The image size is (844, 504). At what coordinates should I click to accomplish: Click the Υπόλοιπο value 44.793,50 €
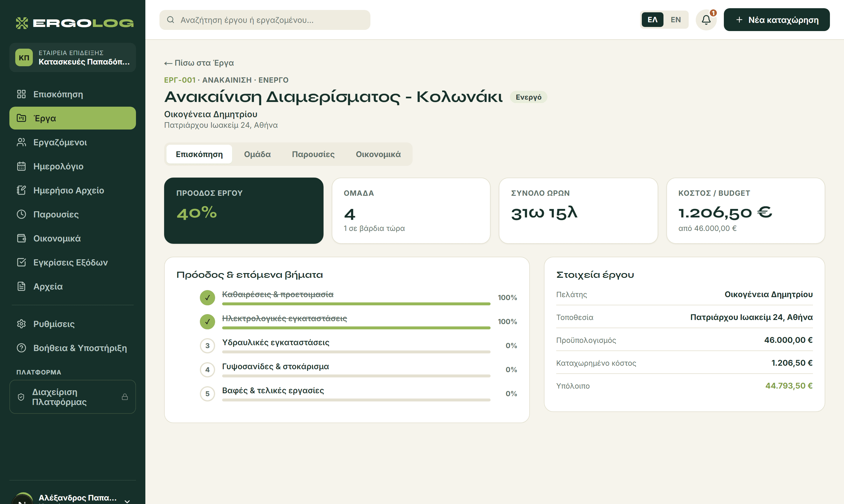[x=789, y=385]
